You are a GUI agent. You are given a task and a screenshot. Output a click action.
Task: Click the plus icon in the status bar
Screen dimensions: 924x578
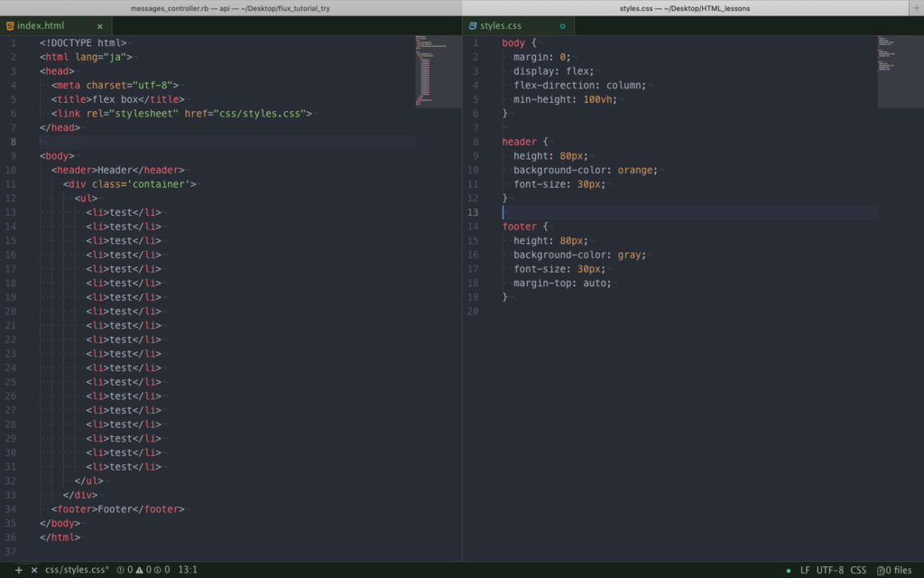coord(19,570)
